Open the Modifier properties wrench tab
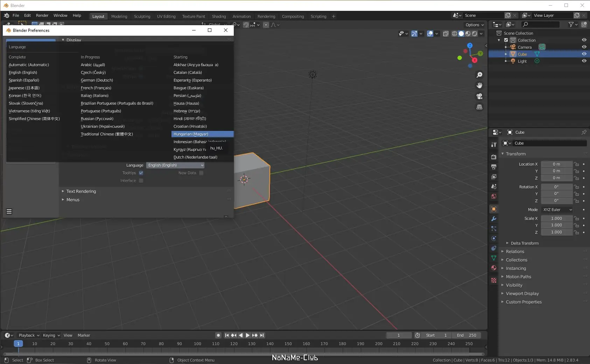590x364 pixels. tap(494, 219)
